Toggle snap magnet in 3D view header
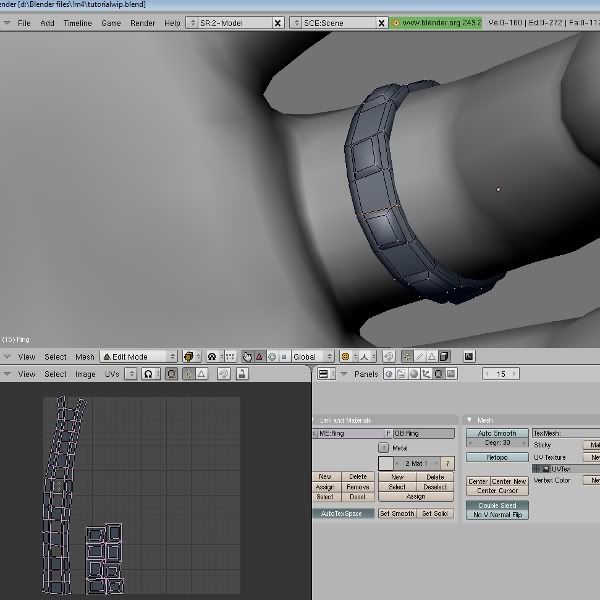Viewport: 600px width, 600px height. tap(388, 357)
